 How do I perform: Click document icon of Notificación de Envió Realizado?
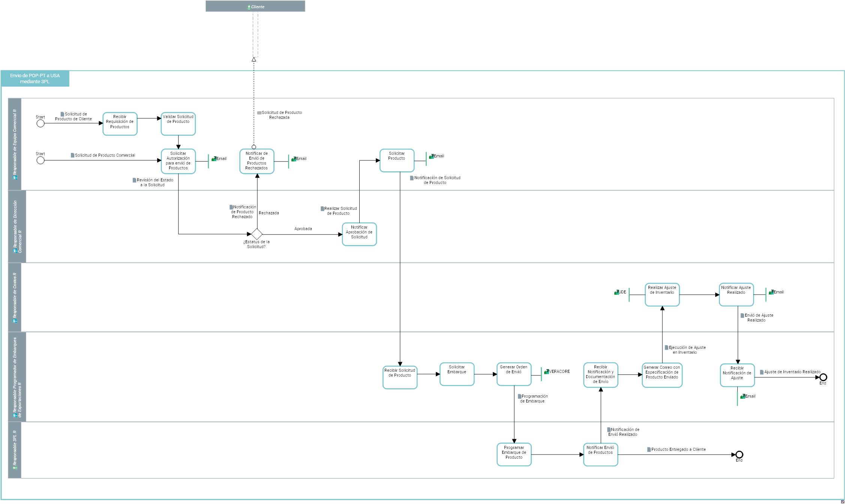click(609, 429)
